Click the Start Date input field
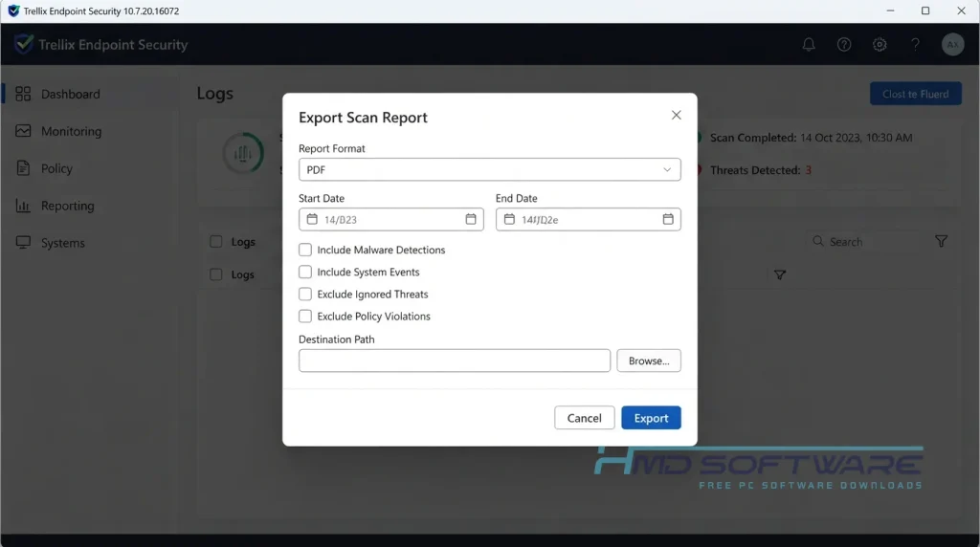 click(390, 220)
